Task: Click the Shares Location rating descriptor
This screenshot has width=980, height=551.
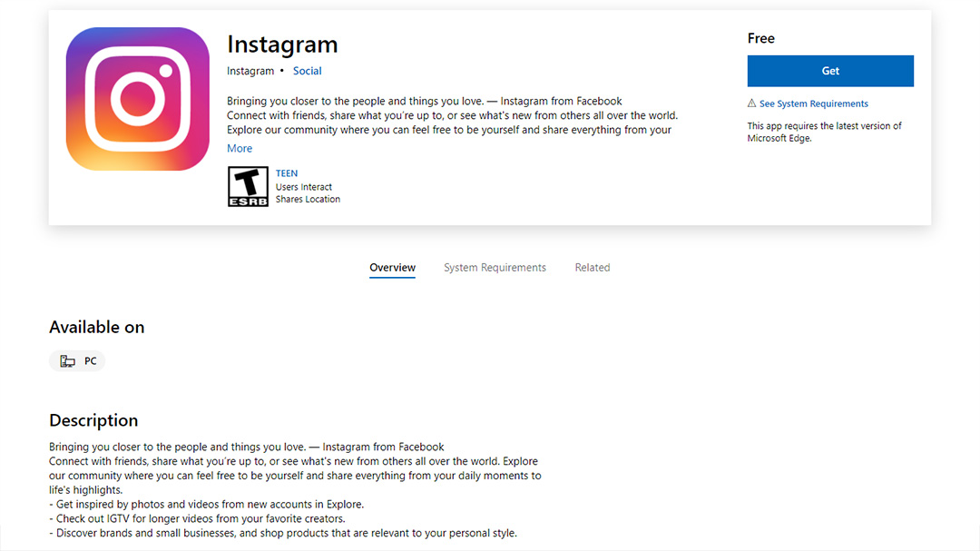Action: click(x=308, y=199)
